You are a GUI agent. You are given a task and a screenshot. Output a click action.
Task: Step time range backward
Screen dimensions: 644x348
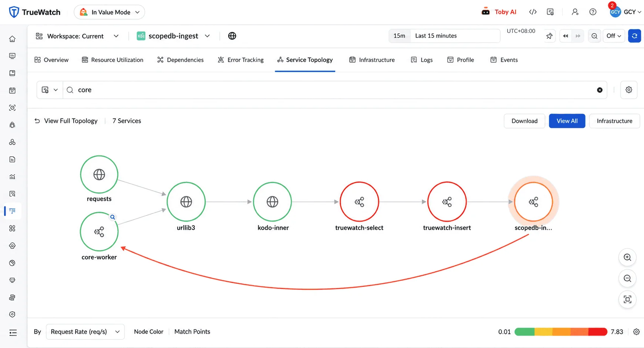click(565, 36)
